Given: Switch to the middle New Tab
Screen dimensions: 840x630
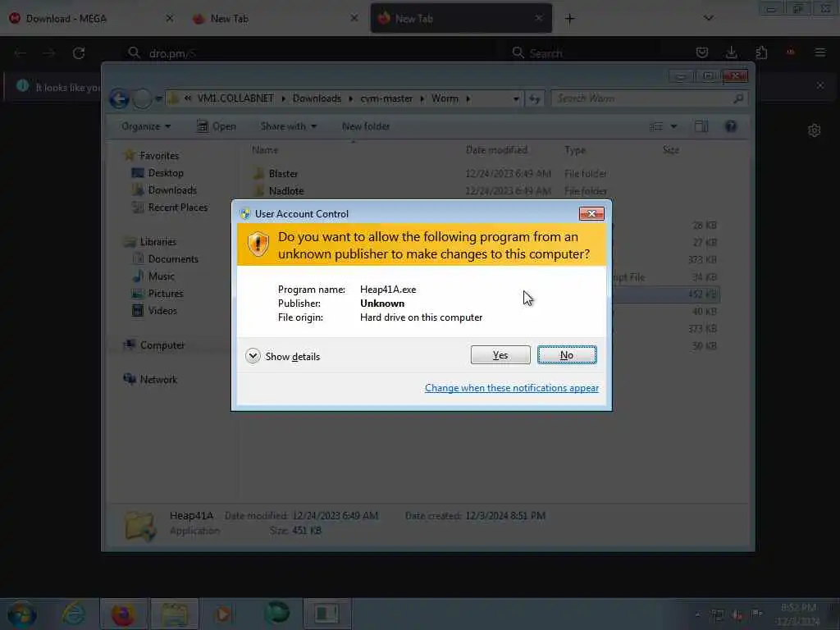Looking at the screenshot, I should pos(275,19).
